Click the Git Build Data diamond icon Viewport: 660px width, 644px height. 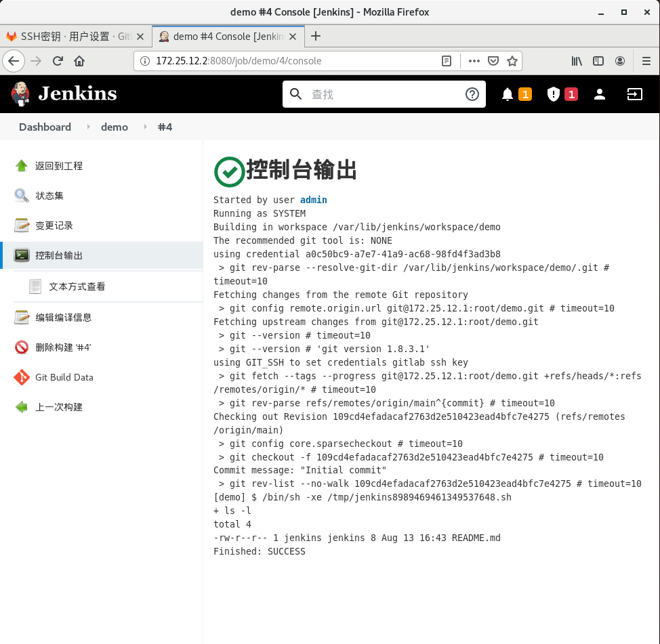click(x=22, y=377)
